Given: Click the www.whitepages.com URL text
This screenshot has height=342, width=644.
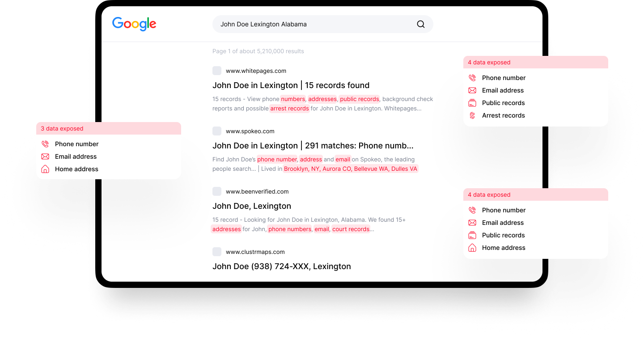Looking at the screenshot, I should click(x=256, y=71).
